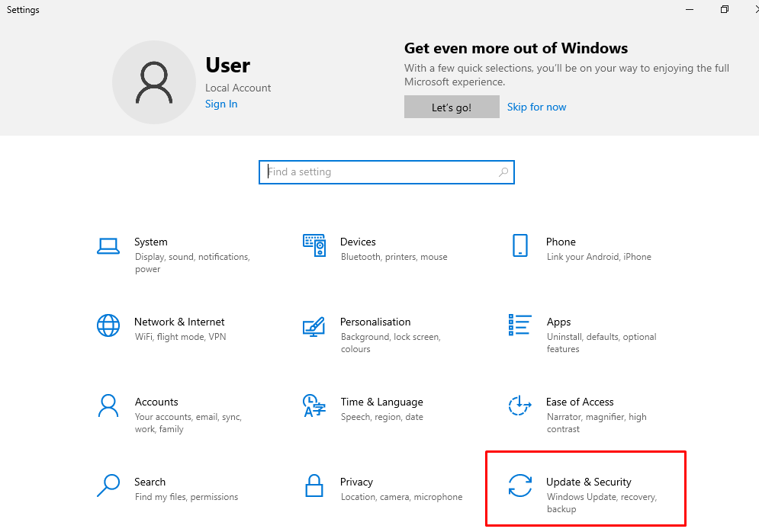This screenshot has width=759, height=532.
Task: Focus the Find a setting field
Action: point(386,172)
